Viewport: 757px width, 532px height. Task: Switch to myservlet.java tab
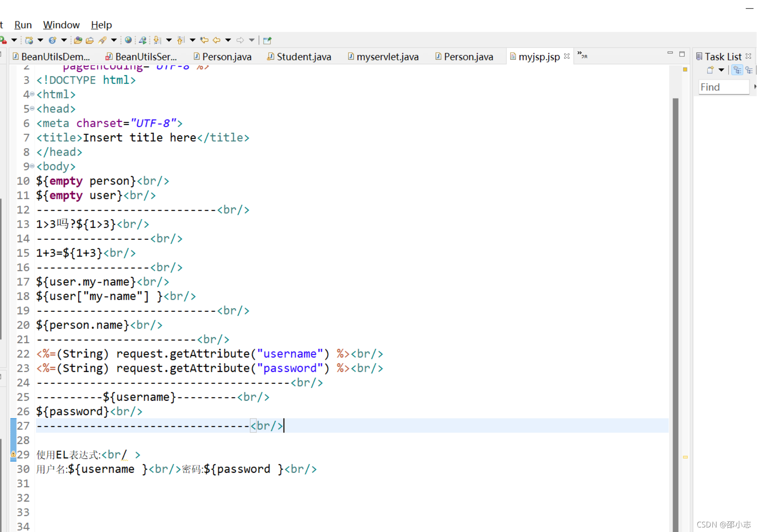coord(383,56)
